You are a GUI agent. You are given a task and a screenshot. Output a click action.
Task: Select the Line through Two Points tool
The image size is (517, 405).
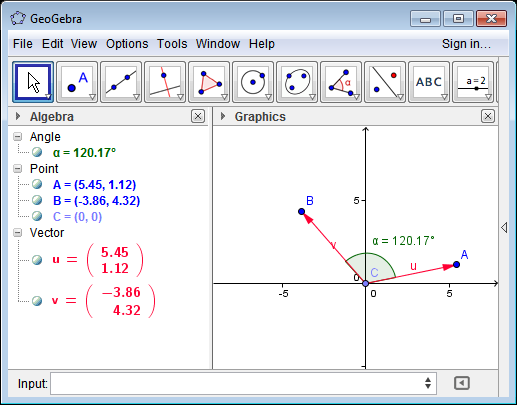coord(121,82)
